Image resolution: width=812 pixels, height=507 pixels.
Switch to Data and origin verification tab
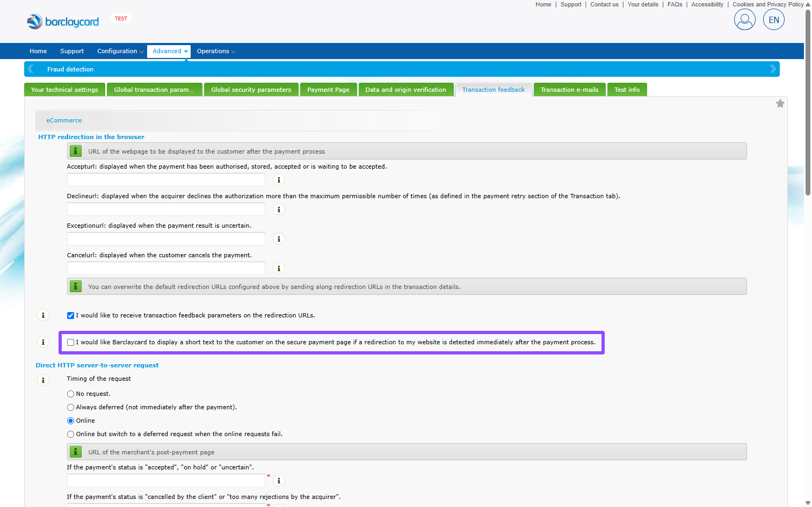point(405,90)
